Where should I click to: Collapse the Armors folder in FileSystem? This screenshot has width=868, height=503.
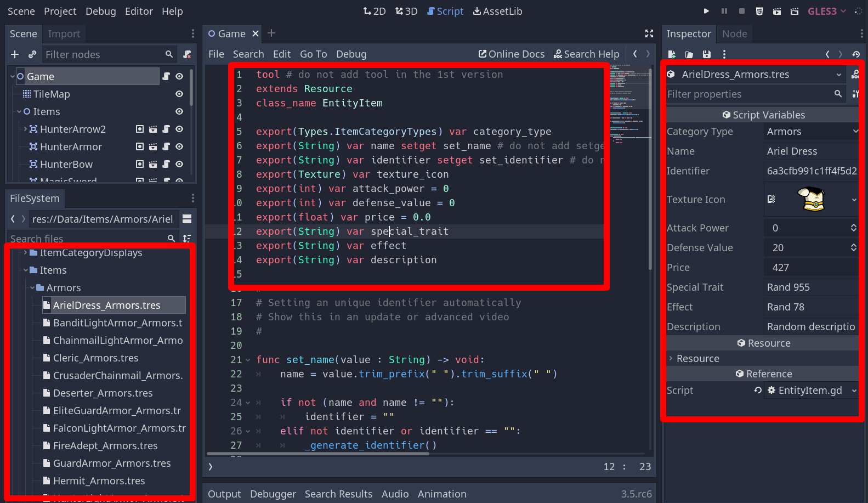pos(32,287)
